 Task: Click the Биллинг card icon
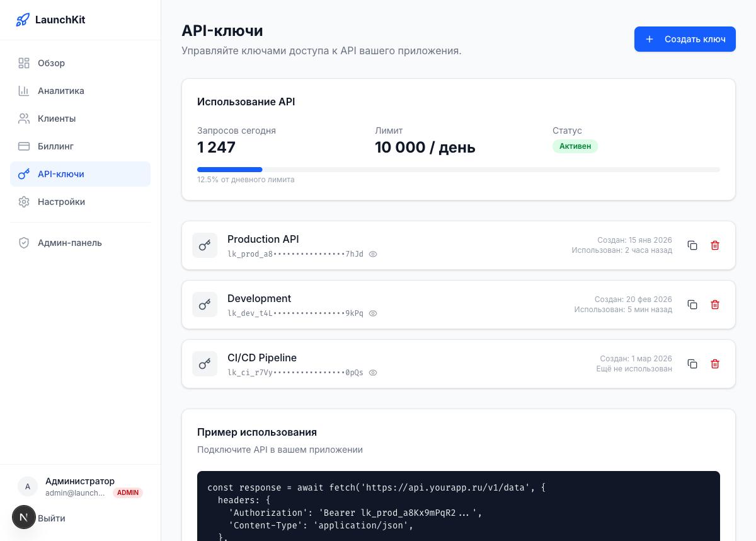click(x=24, y=146)
